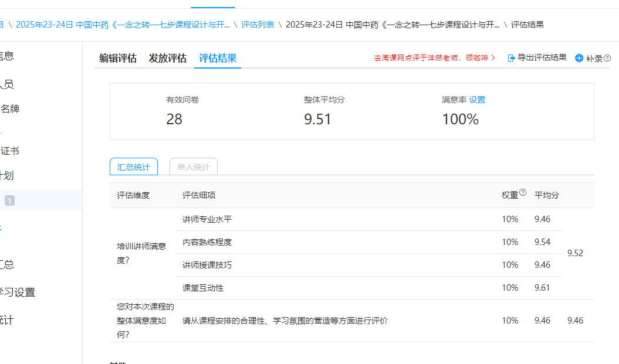Click the export evaluation results icon

(511, 58)
